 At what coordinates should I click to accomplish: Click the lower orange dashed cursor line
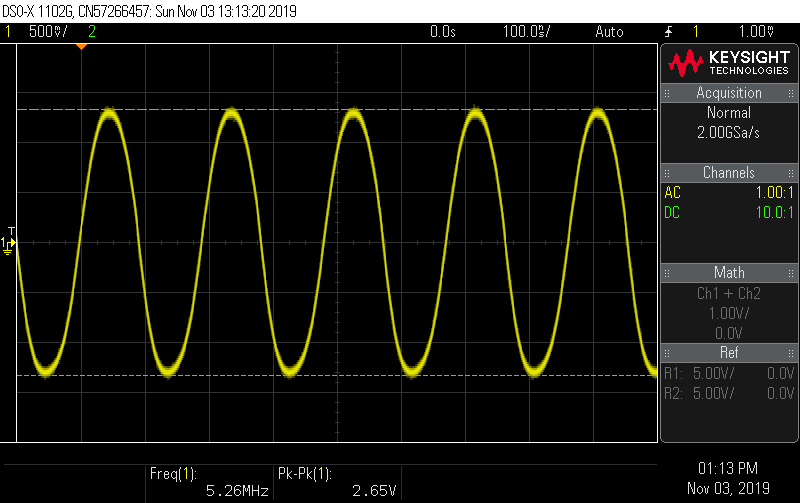coord(337,375)
